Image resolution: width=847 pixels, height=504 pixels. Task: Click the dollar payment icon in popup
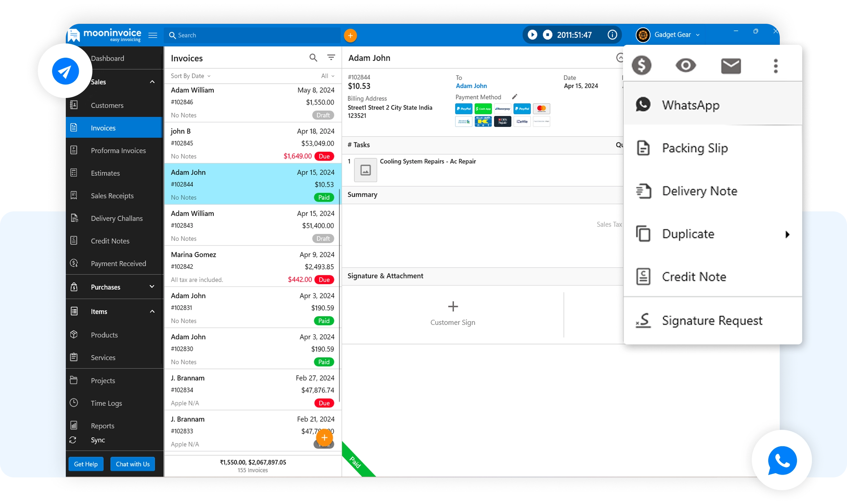pos(641,65)
